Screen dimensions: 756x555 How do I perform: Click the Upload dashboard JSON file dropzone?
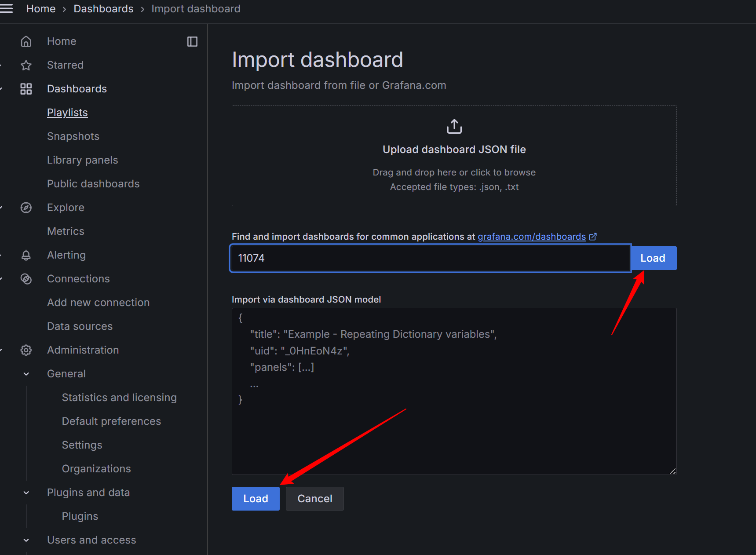click(454, 156)
